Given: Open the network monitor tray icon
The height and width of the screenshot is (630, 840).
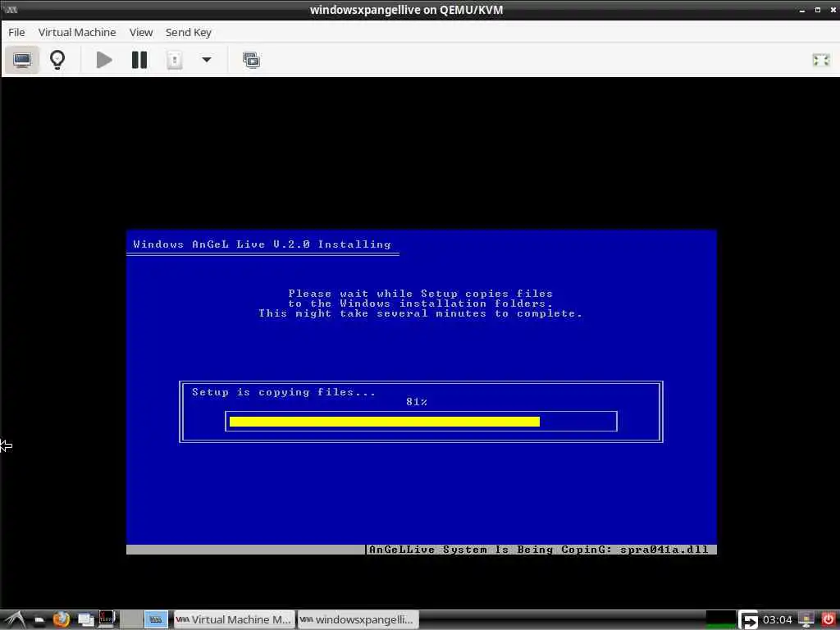Looking at the screenshot, I should [x=806, y=620].
